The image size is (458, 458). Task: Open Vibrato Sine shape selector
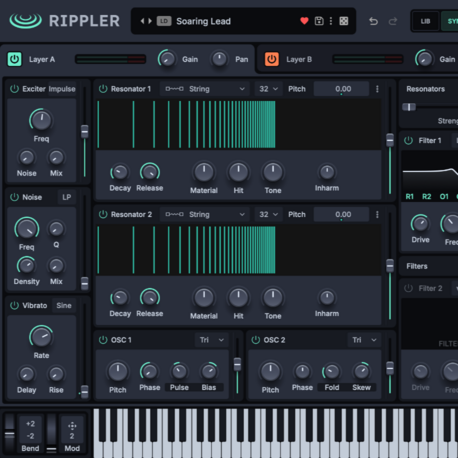(x=64, y=305)
